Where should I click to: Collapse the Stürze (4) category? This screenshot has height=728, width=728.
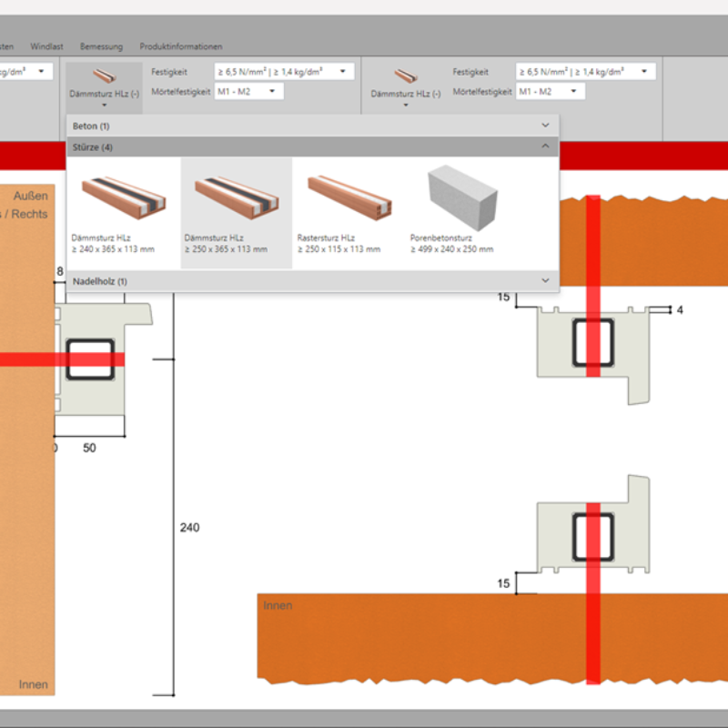click(x=545, y=147)
